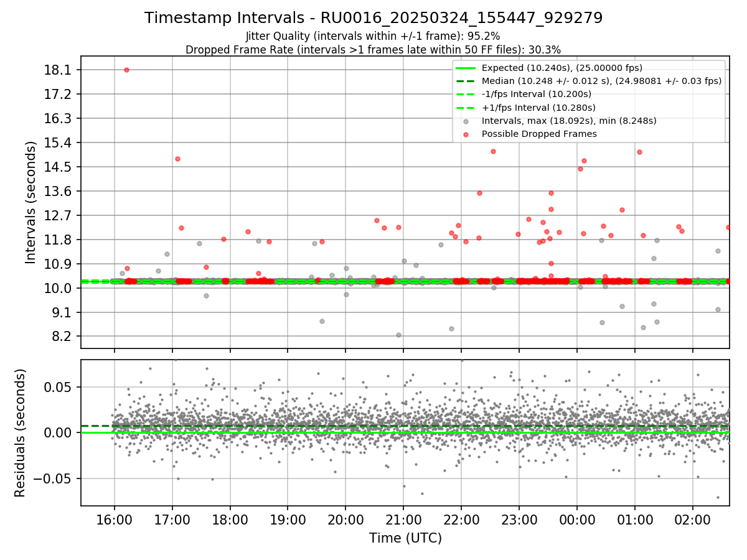Select legend entry "-1/fps Interval (10.200s)"

pyautogui.click(x=537, y=94)
